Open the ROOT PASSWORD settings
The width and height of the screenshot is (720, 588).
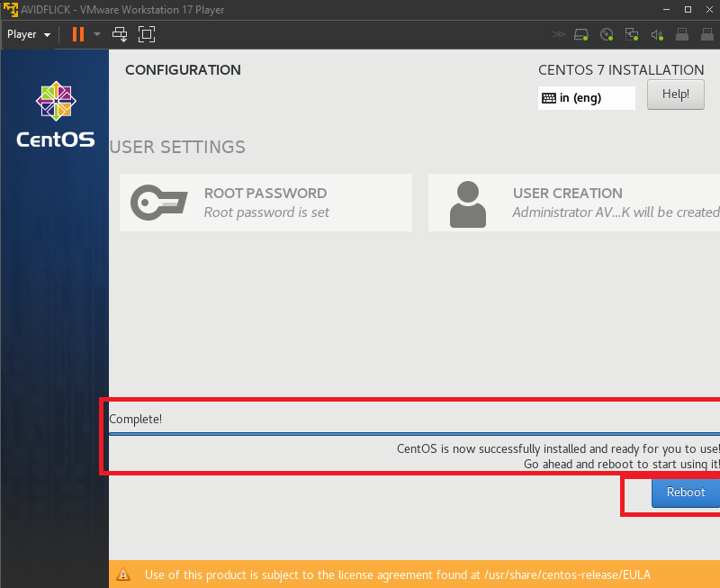[265, 203]
